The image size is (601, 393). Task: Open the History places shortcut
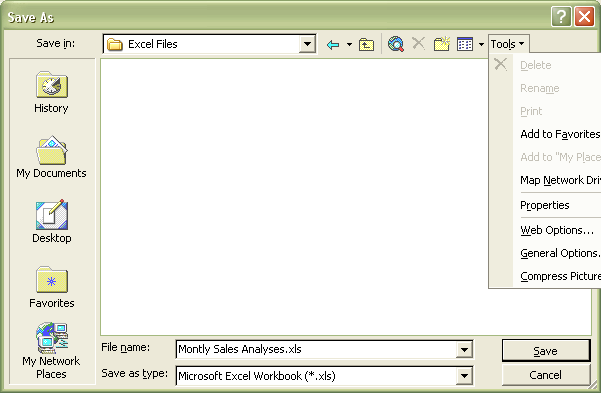click(51, 92)
